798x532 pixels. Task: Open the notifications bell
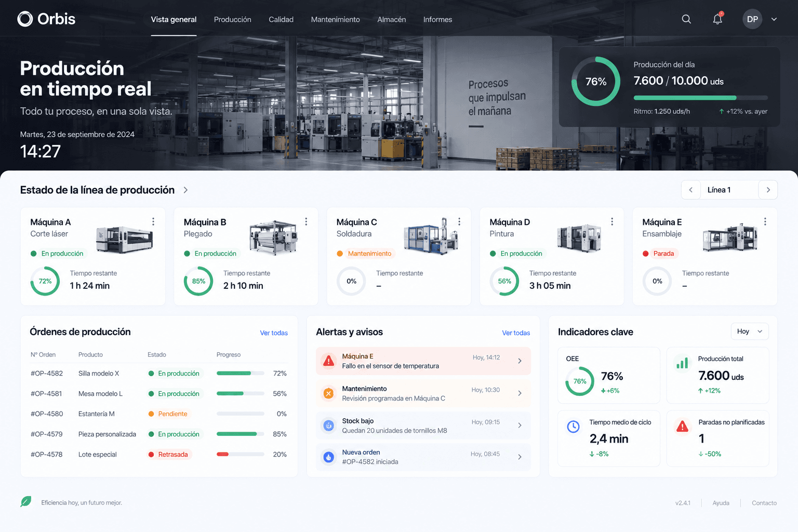coord(717,19)
